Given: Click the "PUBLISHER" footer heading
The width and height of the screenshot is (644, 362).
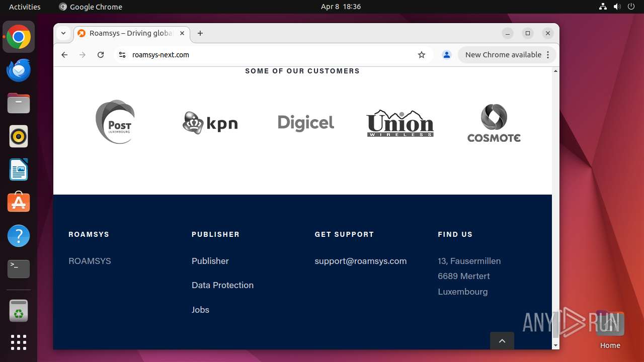Looking at the screenshot, I should (215, 234).
